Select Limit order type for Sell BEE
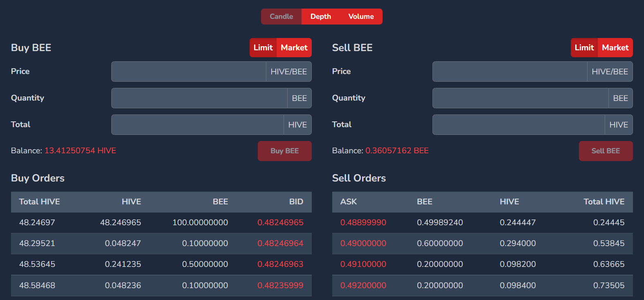This screenshot has height=300, width=644. click(x=584, y=48)
